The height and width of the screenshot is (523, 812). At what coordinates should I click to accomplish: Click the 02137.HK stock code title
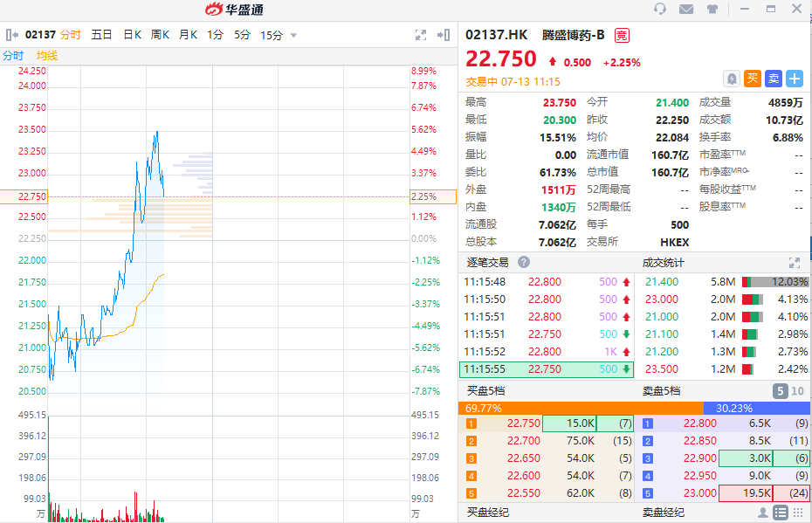(x=496, y=35)
